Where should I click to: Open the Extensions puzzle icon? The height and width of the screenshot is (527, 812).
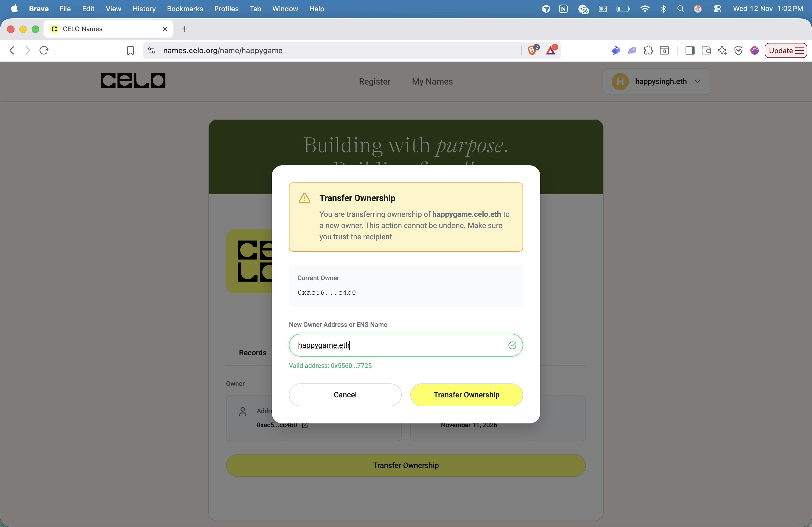click(648, 50)
